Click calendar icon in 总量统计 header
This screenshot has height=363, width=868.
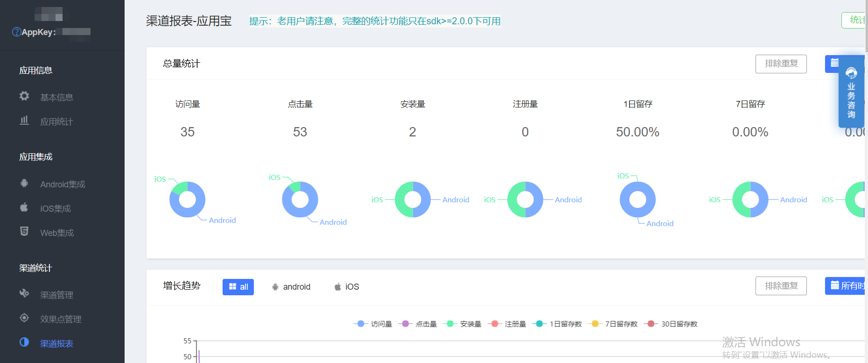[x=835, y=63]
